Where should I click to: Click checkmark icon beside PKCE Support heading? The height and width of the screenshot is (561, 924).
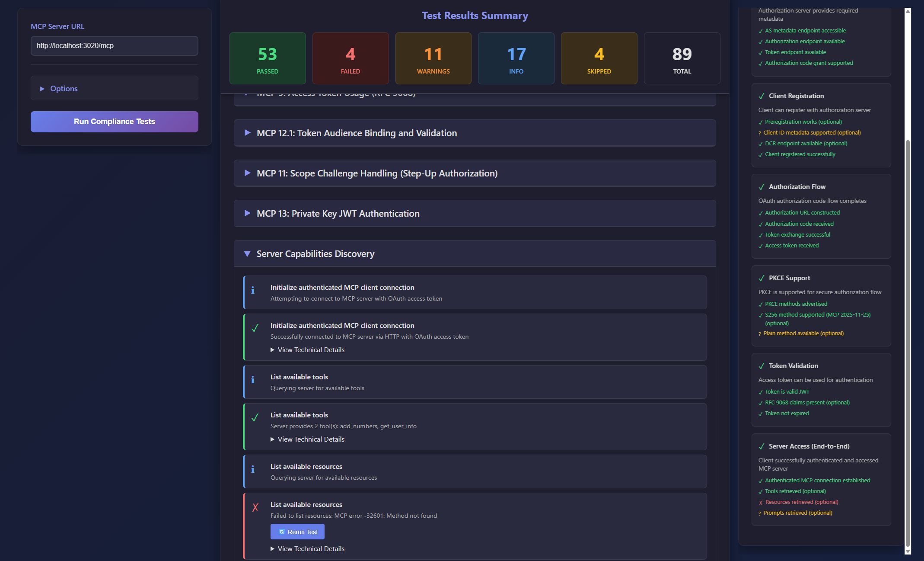[762, 278]
